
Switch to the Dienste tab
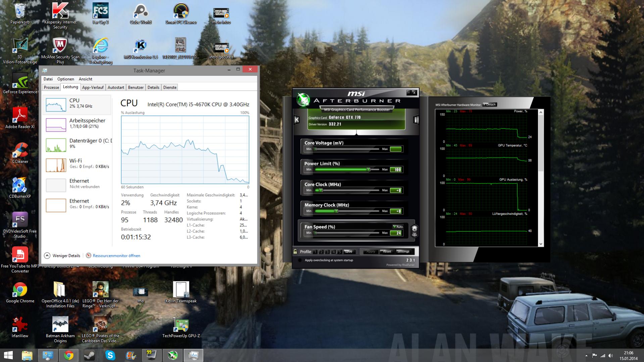[x=170, y=88]
